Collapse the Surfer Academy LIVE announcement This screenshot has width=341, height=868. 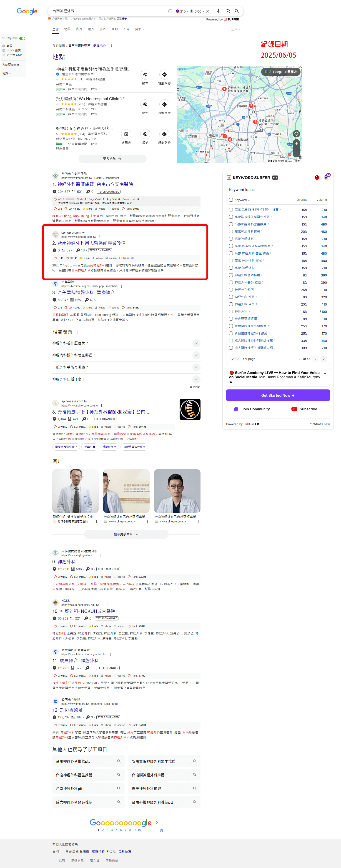[x=325, y=373]
